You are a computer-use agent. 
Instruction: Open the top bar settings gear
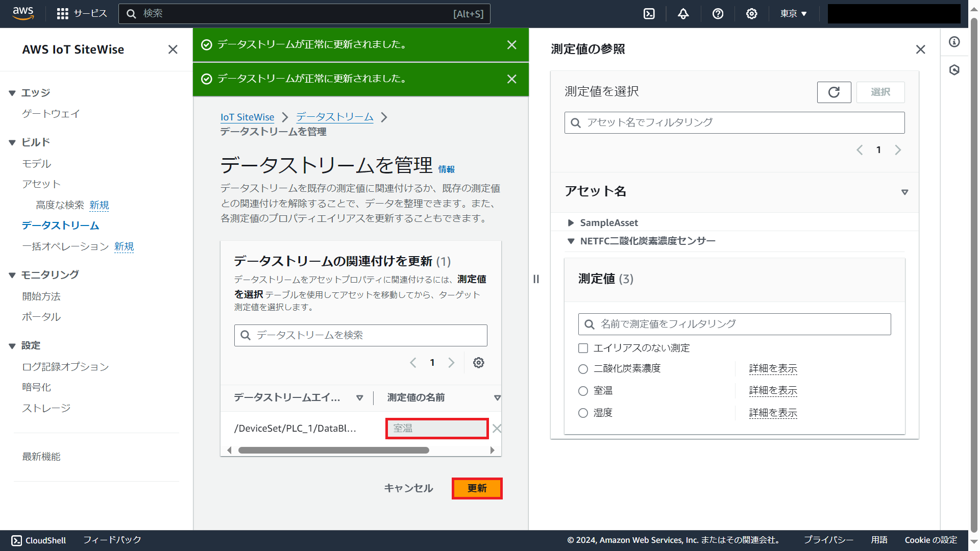click(x=751, y=14)
